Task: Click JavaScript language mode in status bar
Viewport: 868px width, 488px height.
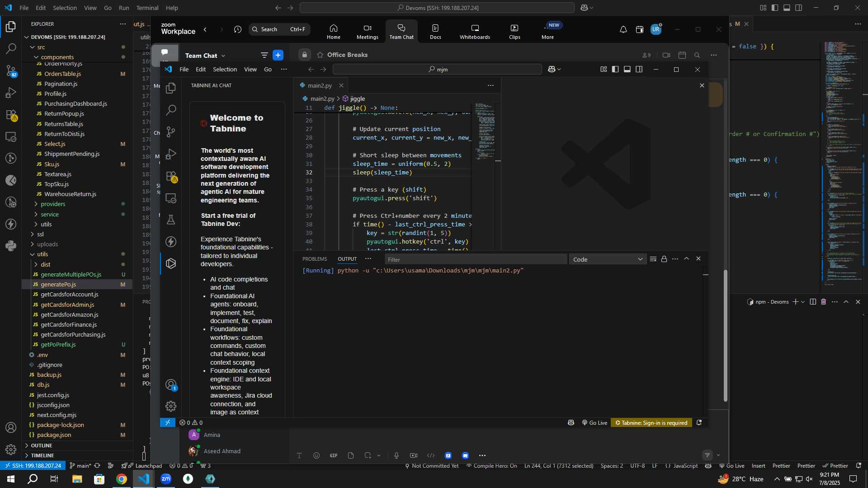Action: [x=682, y=466]
